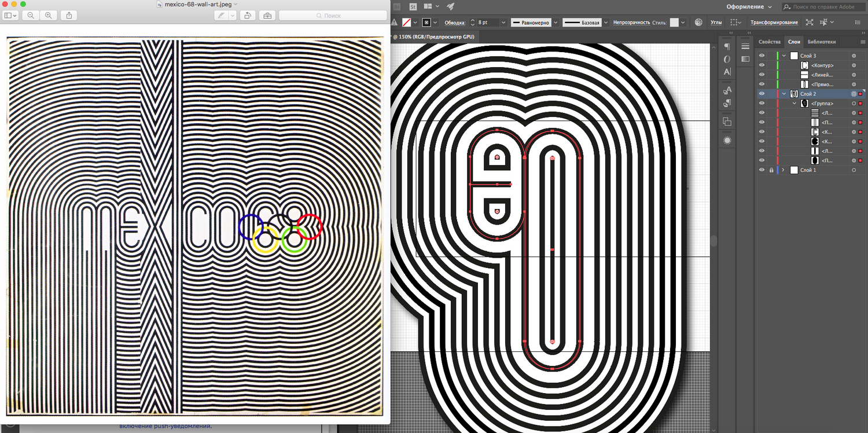Click the fill color swatch with red slash
The height and width of the screenshot is (433, 868).
coord(406,23)
